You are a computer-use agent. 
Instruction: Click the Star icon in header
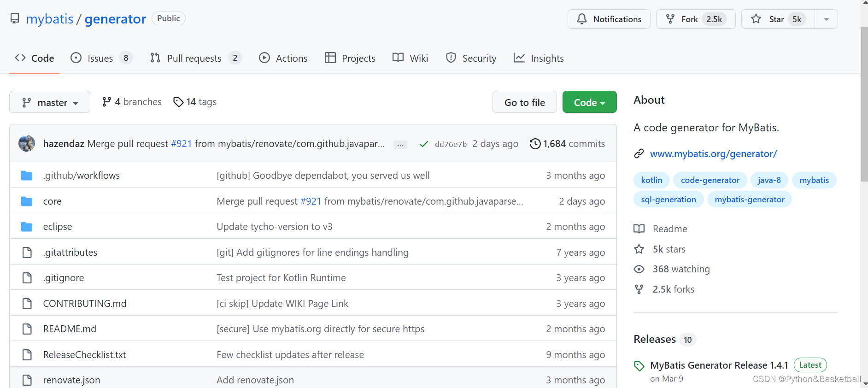point(756,19)
